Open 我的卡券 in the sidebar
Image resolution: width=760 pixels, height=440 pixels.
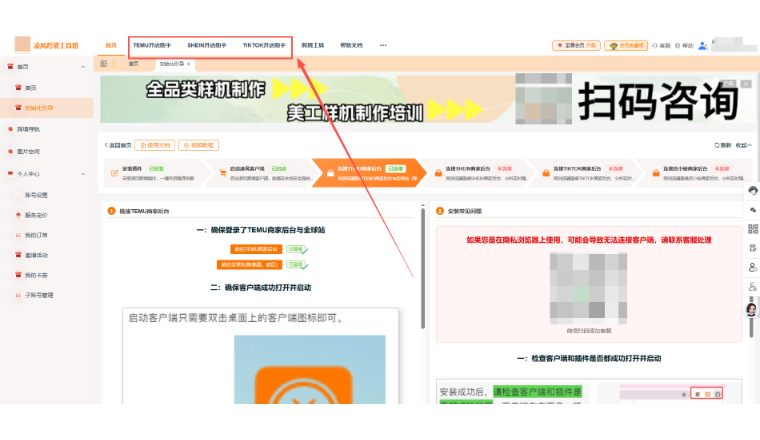[x=36, y=275]
